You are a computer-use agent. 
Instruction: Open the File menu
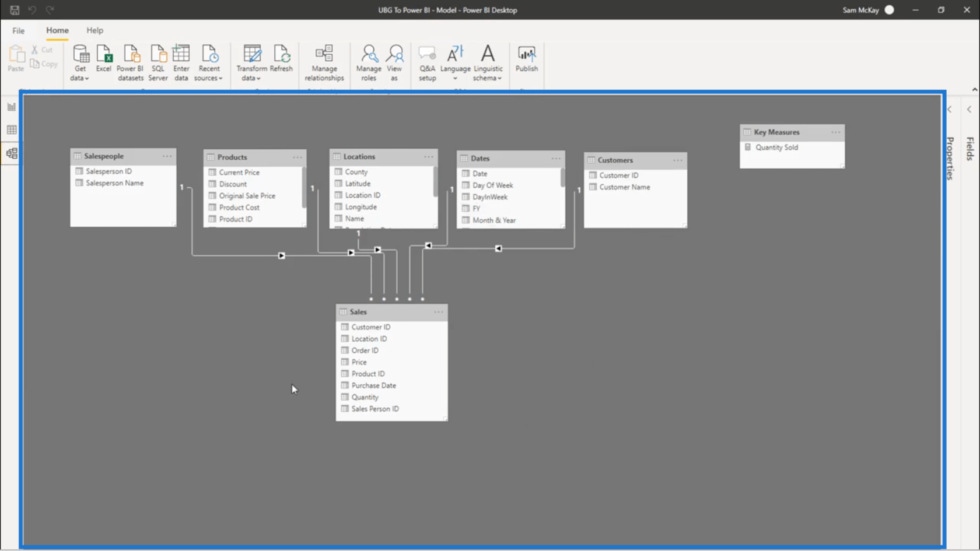pyautogui.click(x=19, y=30)
